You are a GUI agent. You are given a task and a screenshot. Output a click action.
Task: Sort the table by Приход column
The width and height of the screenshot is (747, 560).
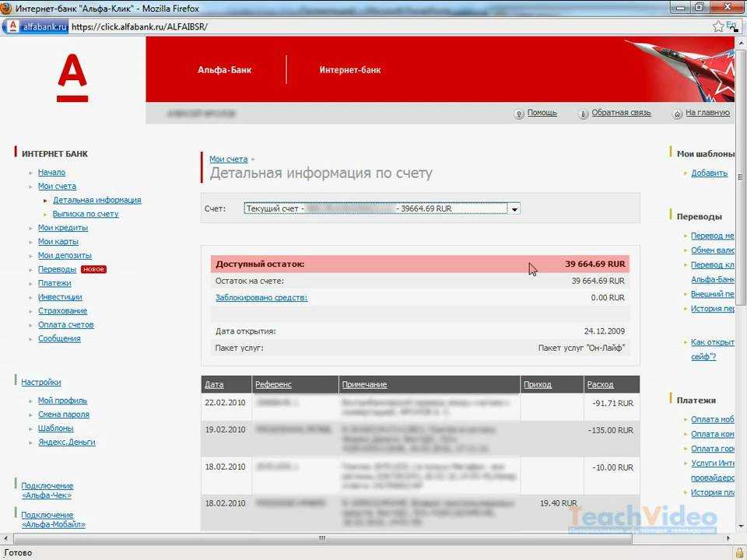coord(538,385)
